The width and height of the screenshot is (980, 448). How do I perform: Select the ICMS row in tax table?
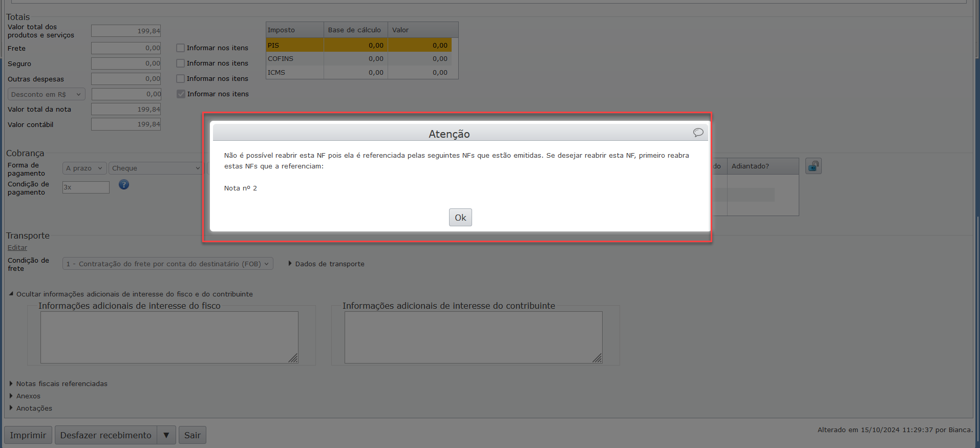359,73
